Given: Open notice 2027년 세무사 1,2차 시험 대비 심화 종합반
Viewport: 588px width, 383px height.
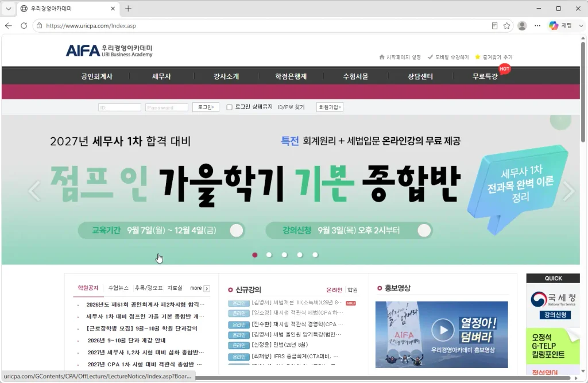Looking at the screenshot, I should click(x=146, y=352).
